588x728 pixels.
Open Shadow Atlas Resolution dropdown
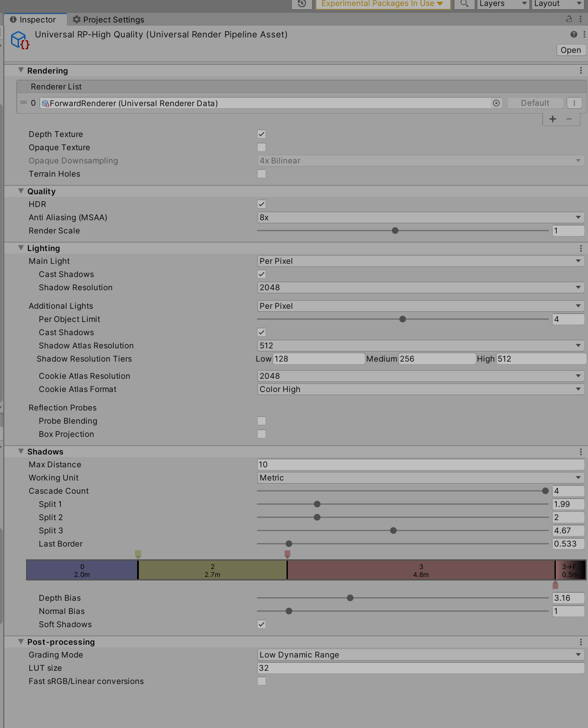pyautogui.click(x=421, y=346)
